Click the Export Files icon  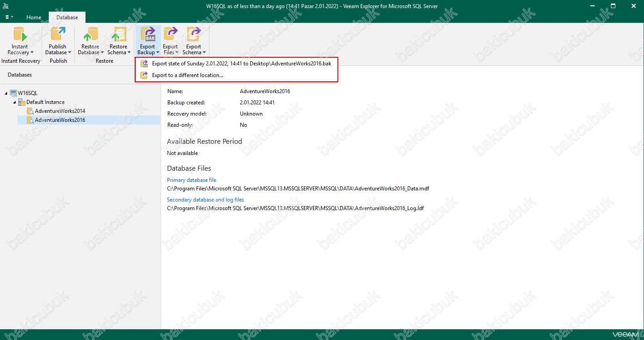pos(171,34)
